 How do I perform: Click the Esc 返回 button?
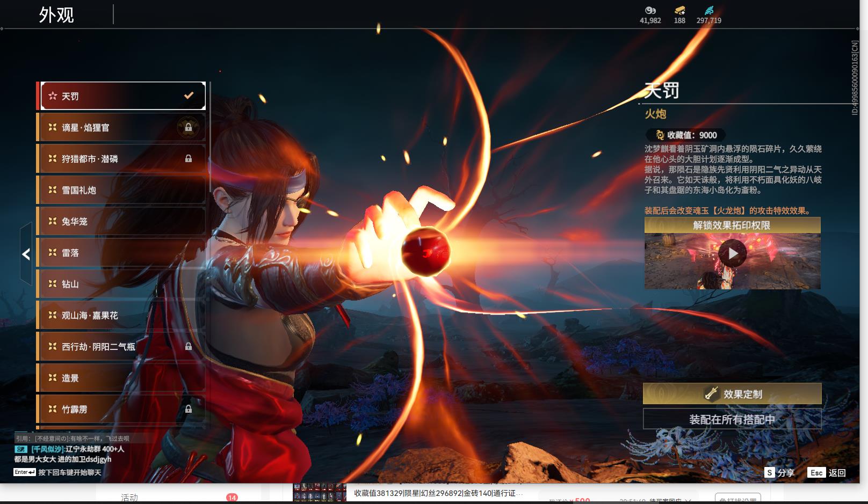(x=827, y=473)
